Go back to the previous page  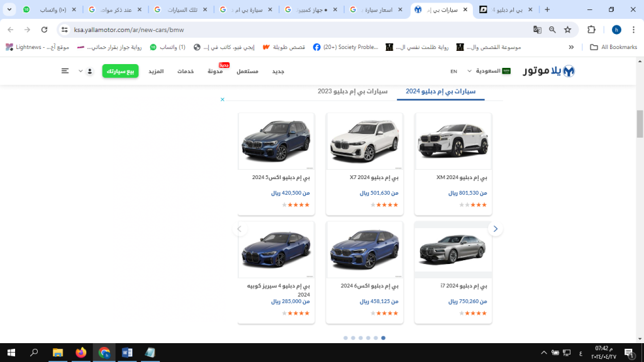coord(11,30)
